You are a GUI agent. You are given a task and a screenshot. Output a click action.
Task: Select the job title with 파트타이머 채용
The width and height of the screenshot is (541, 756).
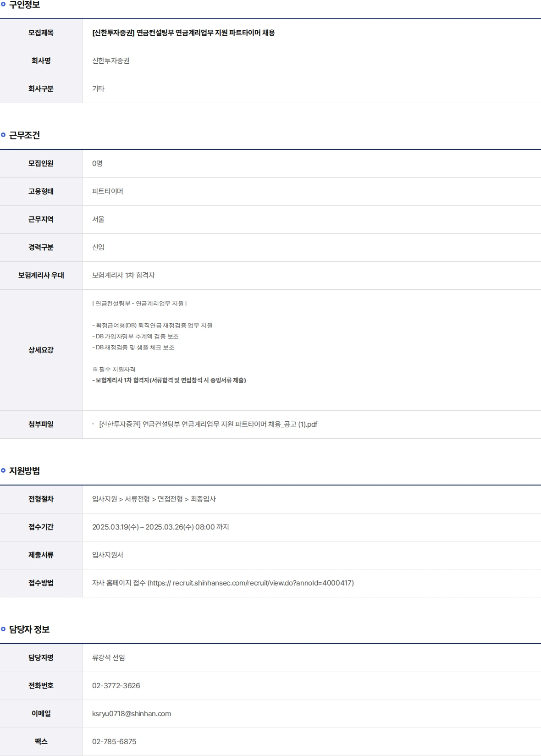(183, 33)
